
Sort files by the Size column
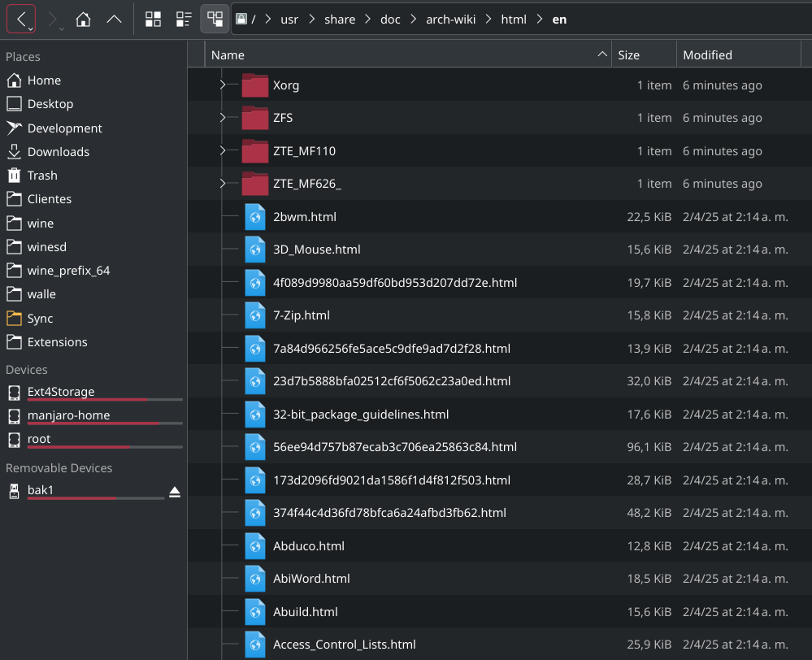pyautogui.click(x=645, y=55)
